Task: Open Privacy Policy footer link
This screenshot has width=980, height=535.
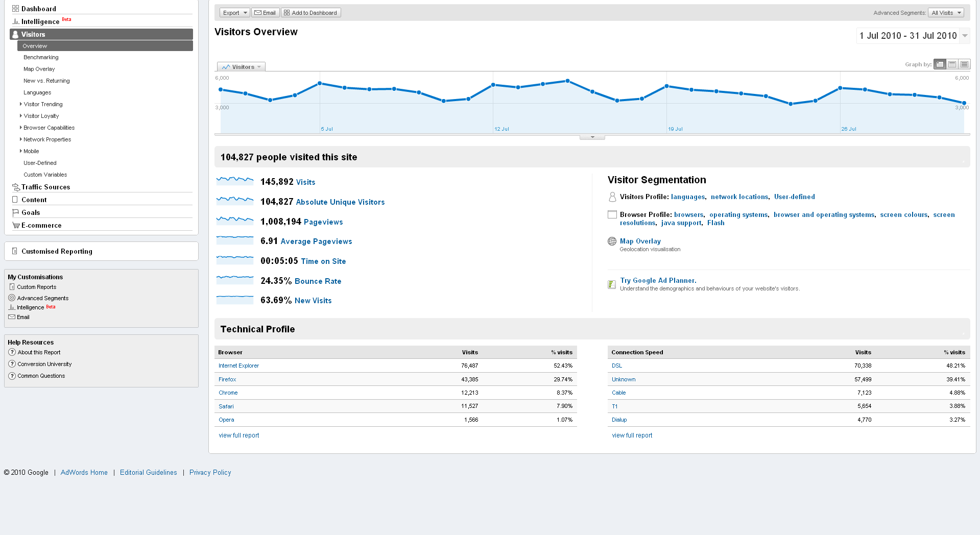Action: [210, 473]
